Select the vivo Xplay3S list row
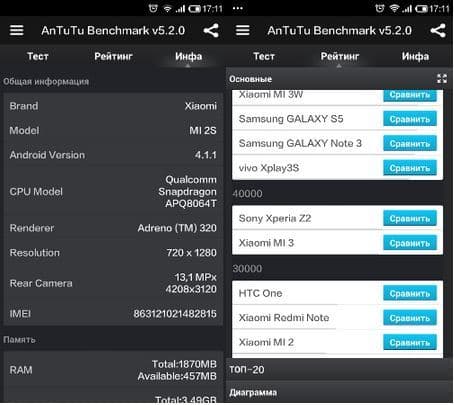Screen dimensions: 454x405 coord(337,168)
